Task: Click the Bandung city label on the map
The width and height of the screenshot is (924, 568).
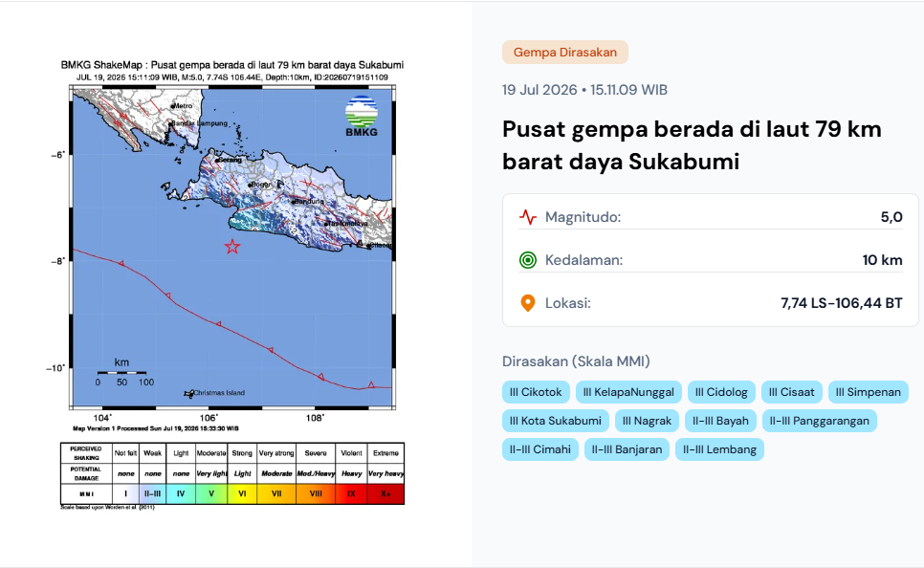Action: coord(309,202)
